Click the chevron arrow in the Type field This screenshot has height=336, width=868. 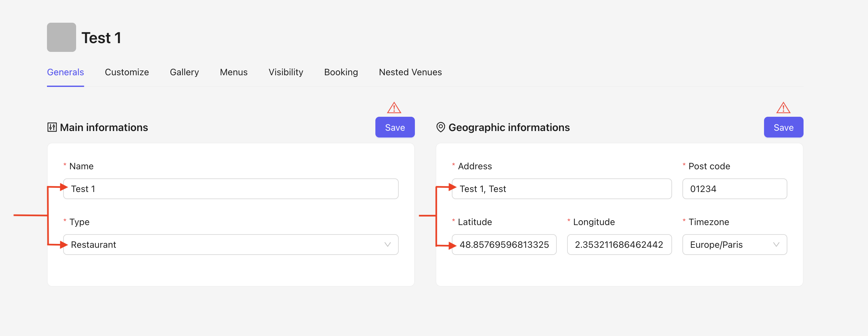(x=387, y=245)
